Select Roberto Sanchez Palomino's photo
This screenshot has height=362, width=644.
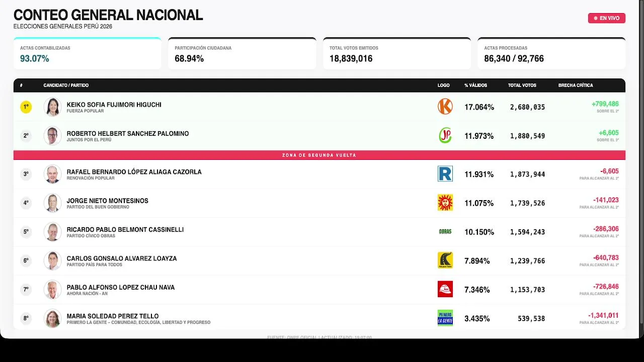tap(52, 136)
